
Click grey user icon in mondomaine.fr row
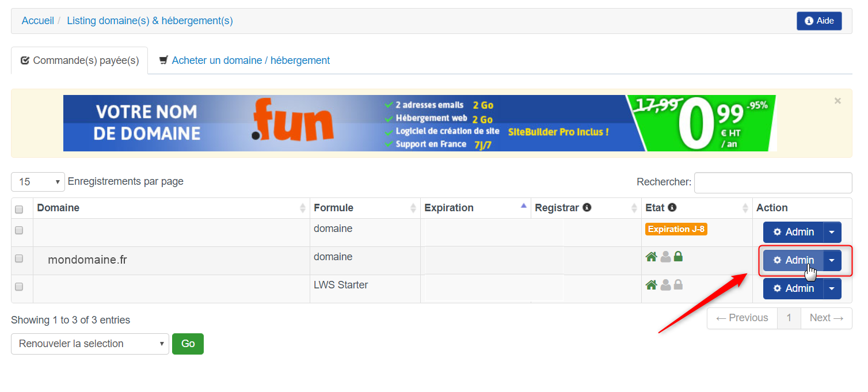point(665,257)
